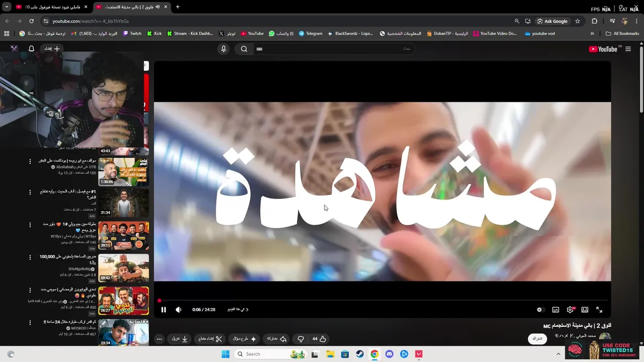Click the Ask Google button
Viewport: 644px width, 362px height.
point(552,21)
